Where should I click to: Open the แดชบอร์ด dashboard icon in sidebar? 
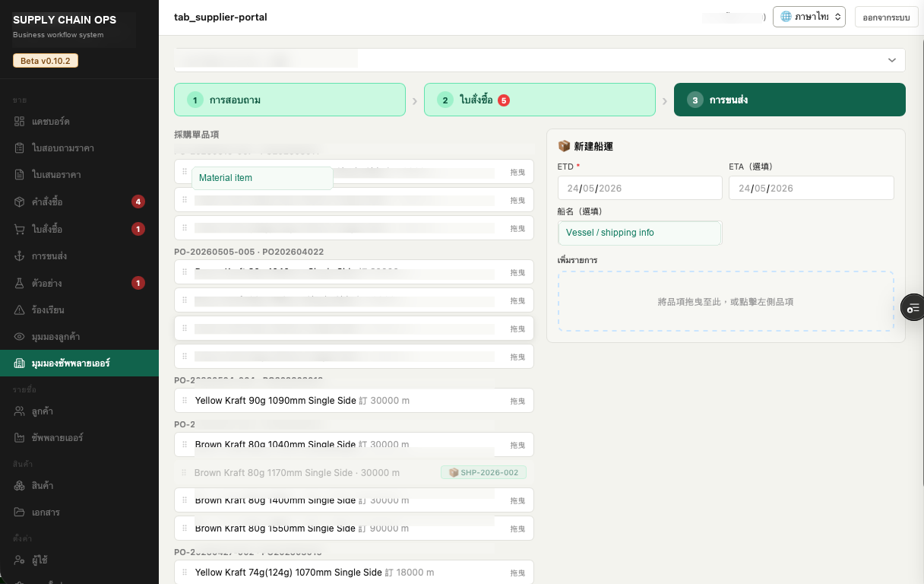tap(20, 122)
